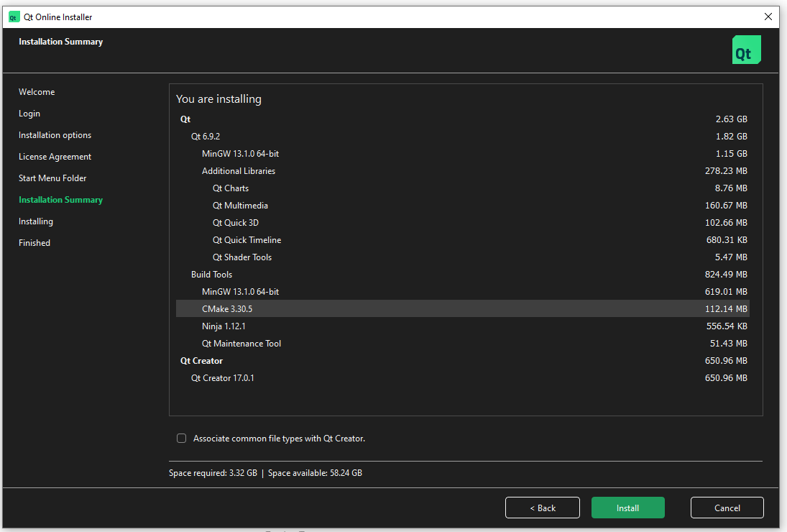This screenshot has height=532, width=787.
Task: Select the Qt Shader Tools row
Action: coord(462,257)
